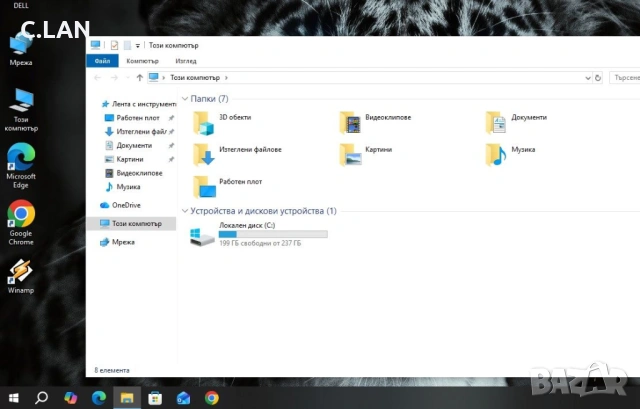Click the forward navigation arrow

coord(114,78)
